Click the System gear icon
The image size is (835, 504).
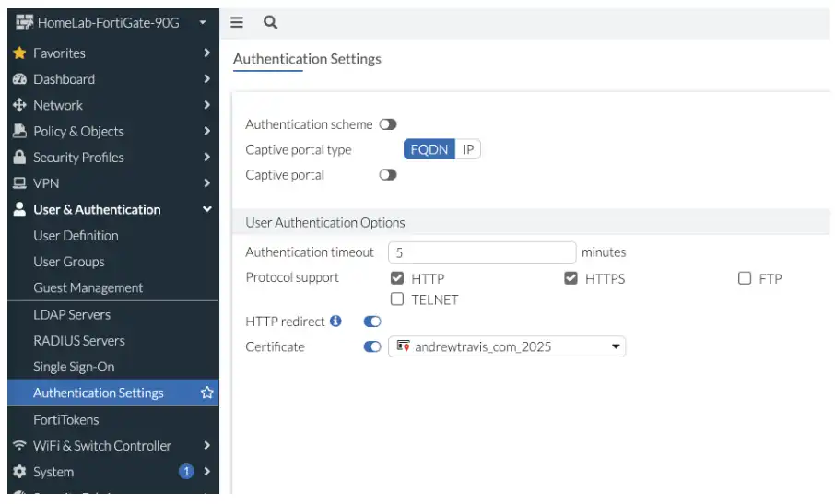click(x=19, y=472)
